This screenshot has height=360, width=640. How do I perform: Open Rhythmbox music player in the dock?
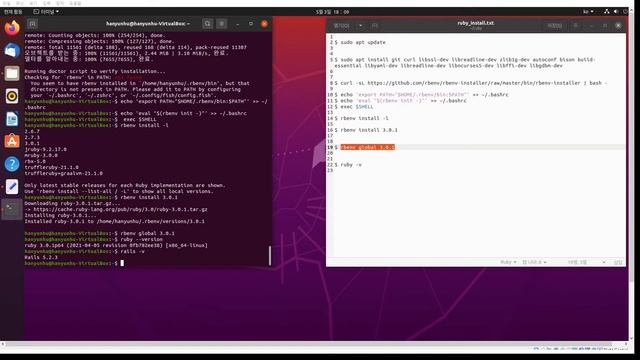tap(12, 96)
